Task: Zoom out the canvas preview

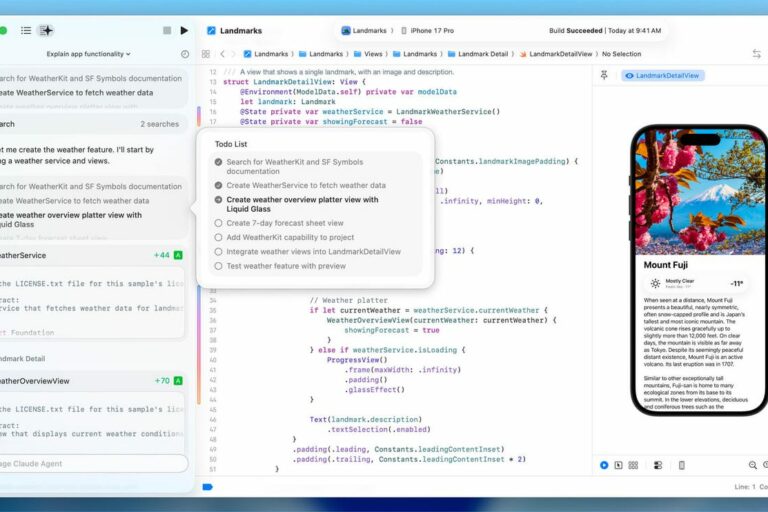Action: [753, 465]
